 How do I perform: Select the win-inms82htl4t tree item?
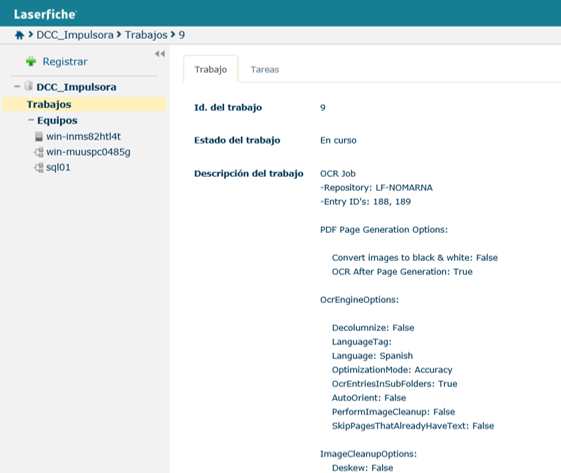[x=83, y=136]
